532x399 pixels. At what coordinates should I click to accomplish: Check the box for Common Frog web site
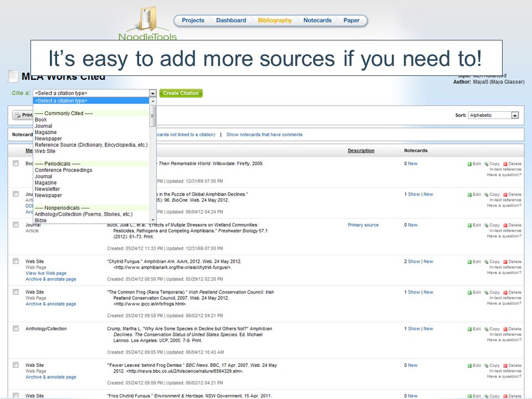16,292
